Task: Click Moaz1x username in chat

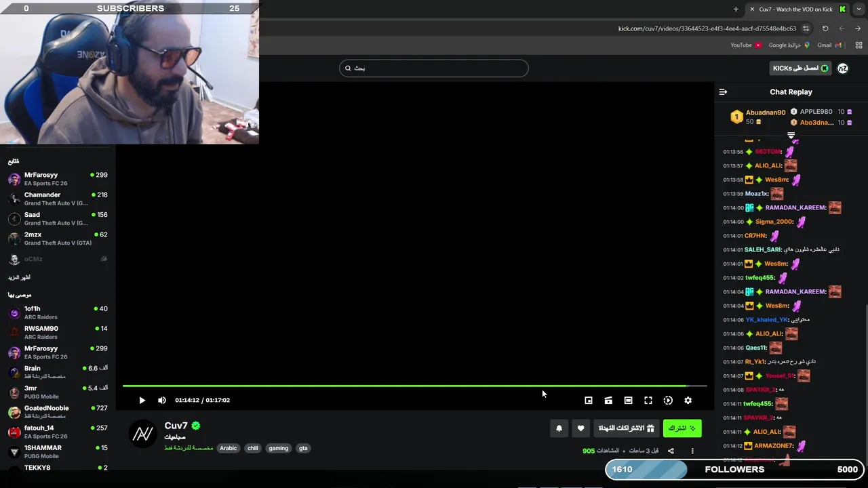Action: pyautogui.click(x=756, y=194)
